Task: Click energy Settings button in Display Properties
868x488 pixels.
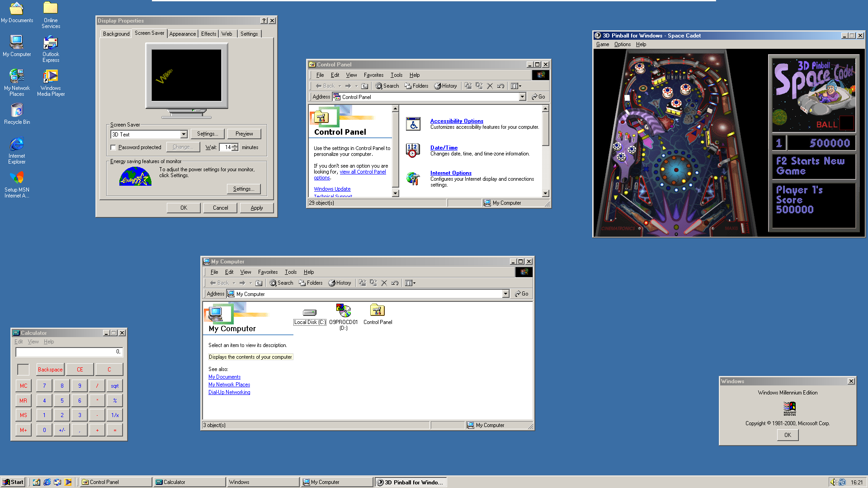Action: click(x=244, y=189)
